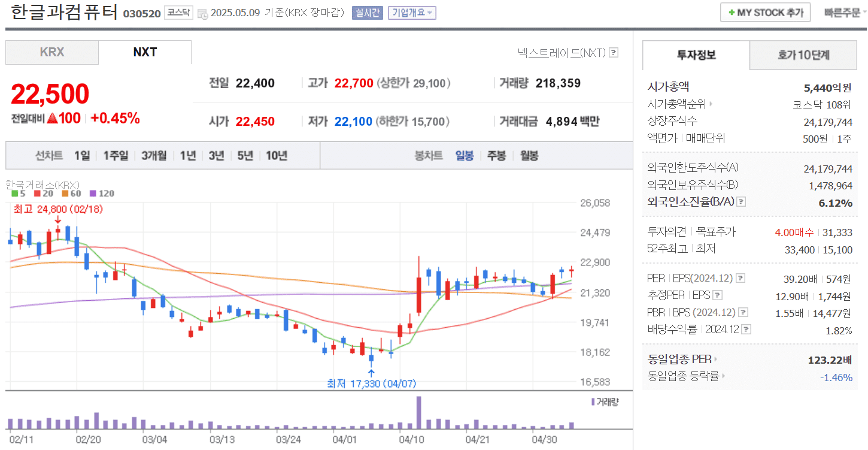Click the help icon beside 추정PER EPS
Viewport: 868px width, 450px height.
tap(718, 295)
